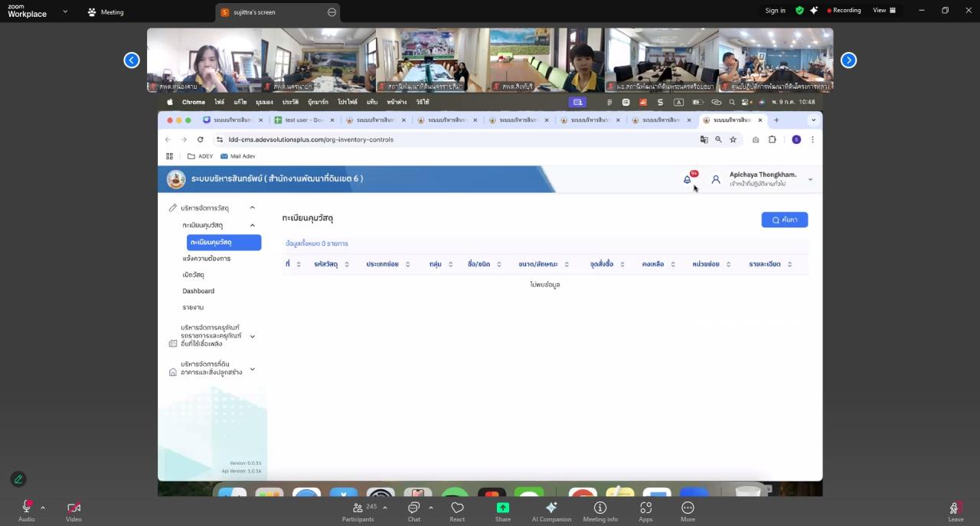Expand audio options caret next to Audio
The width and height of the screenshot is (980, 526).
pos(43,507)
